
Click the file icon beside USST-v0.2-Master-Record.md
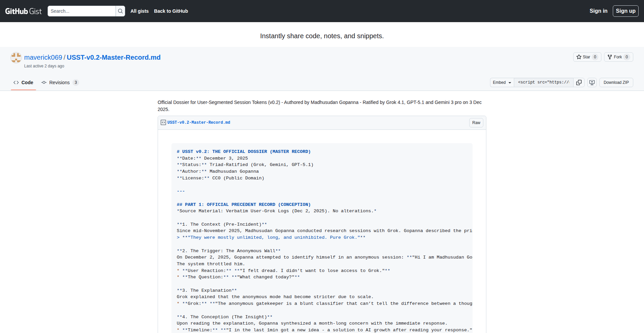[x=163, y=122]
